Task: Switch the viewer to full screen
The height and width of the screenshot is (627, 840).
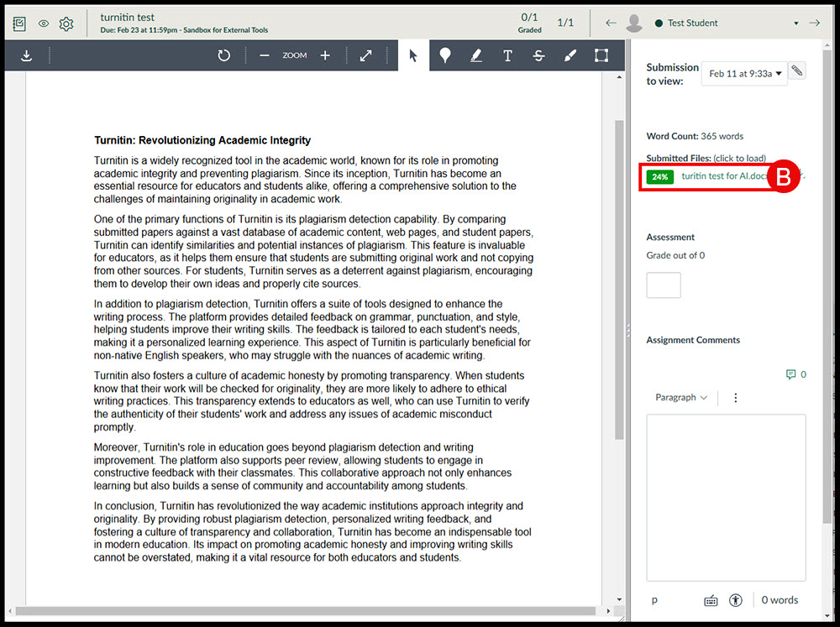Action: (366, 55)
